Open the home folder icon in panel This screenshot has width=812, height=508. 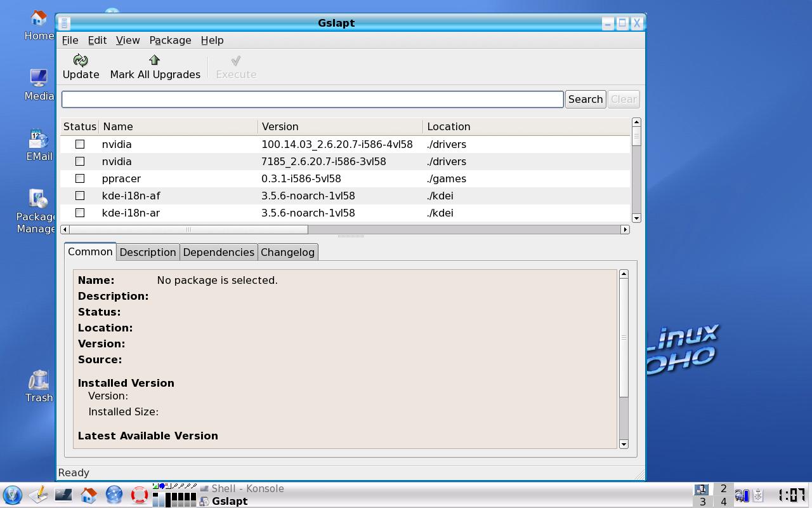(x=89, y=495)
